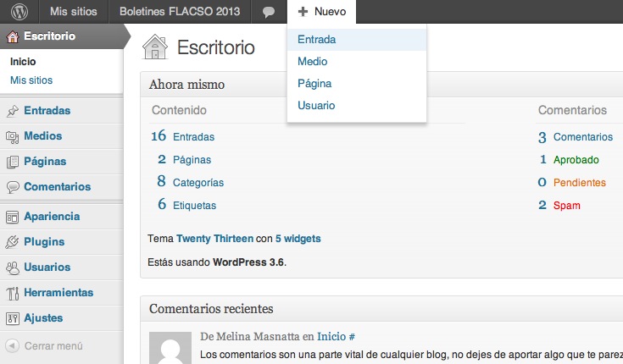Click the WordPress logo icon
623x364 pixels.
click(19, 12)
